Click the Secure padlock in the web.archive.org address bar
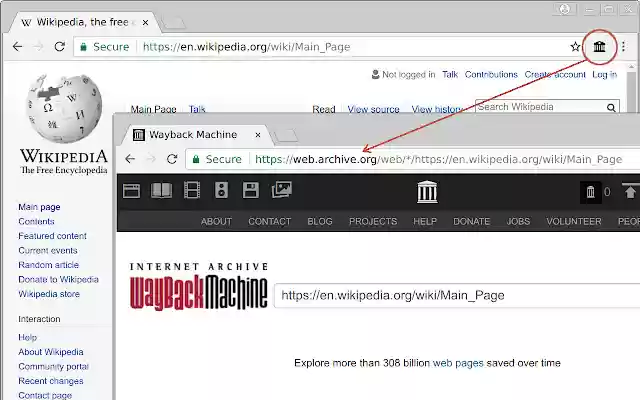Image resolution: width=640 pixels, height=400 pixels. tap(196, 159)
